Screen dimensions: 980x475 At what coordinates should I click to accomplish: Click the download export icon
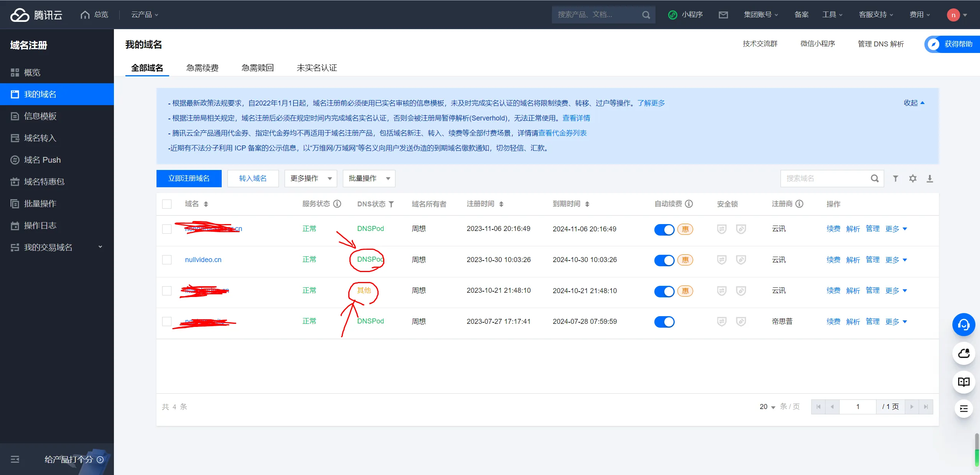[x=930, y=178]
